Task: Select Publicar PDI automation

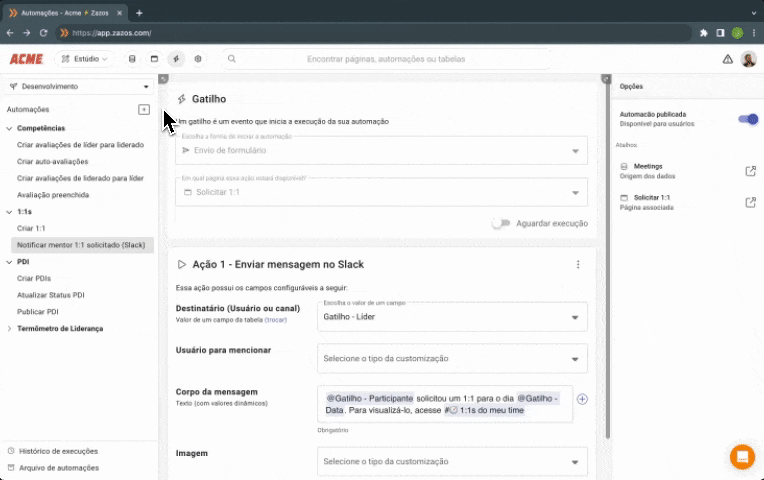Action: point(38,312)
